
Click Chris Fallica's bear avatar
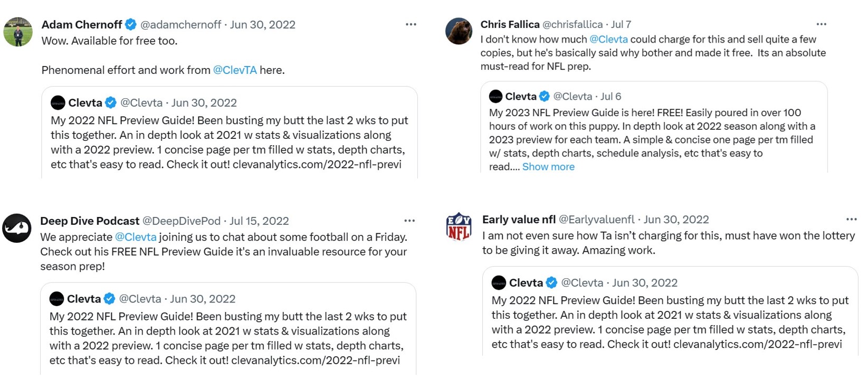(459, 31)
